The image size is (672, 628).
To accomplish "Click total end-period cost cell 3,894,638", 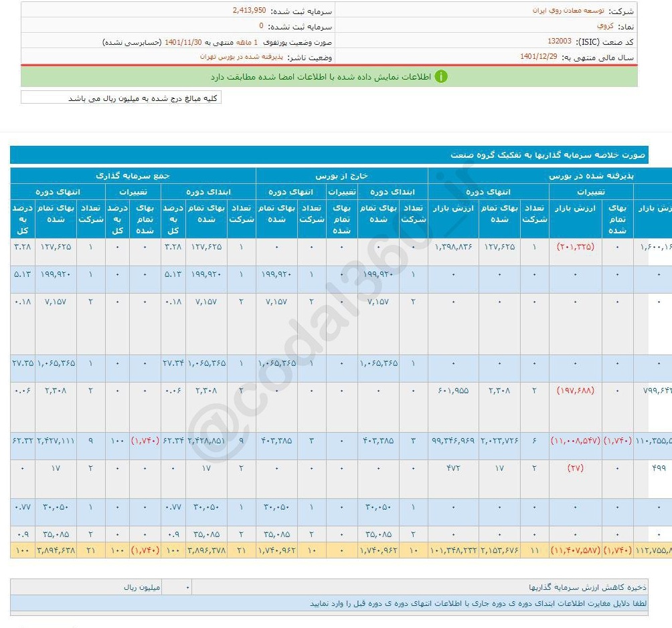I will tap(56, 550).
